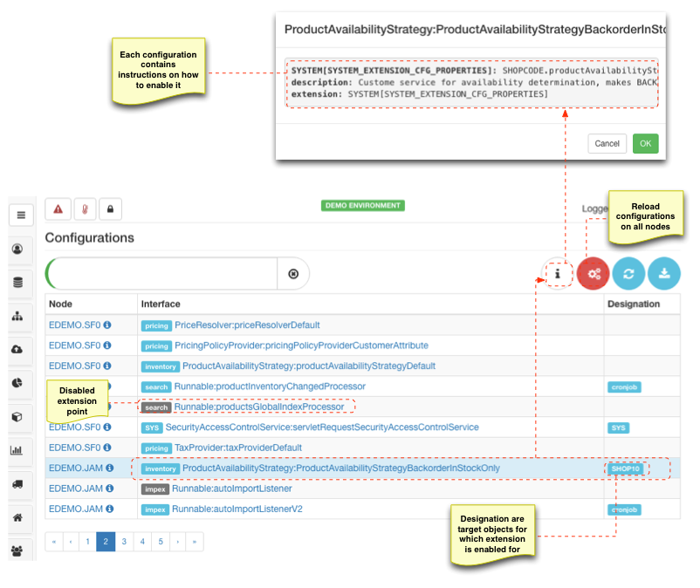
Task: Open the pie chart icon in the sidebar
Action: 17,383
